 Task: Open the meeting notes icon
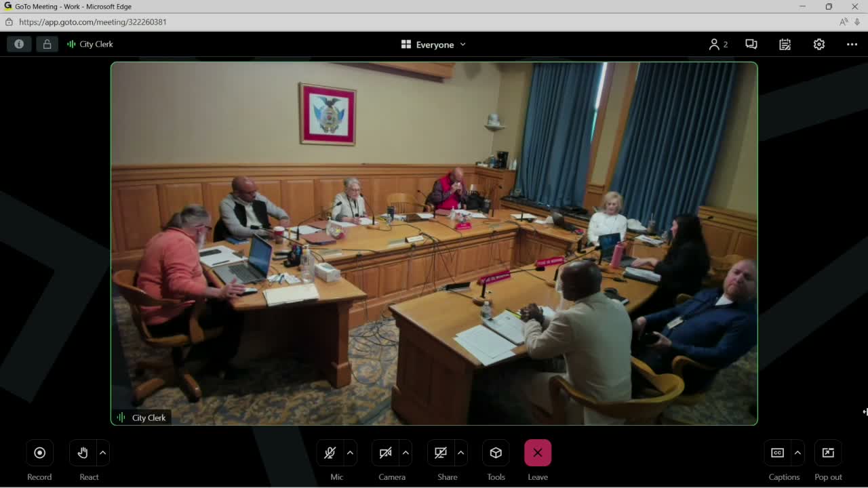pos(785,44)
